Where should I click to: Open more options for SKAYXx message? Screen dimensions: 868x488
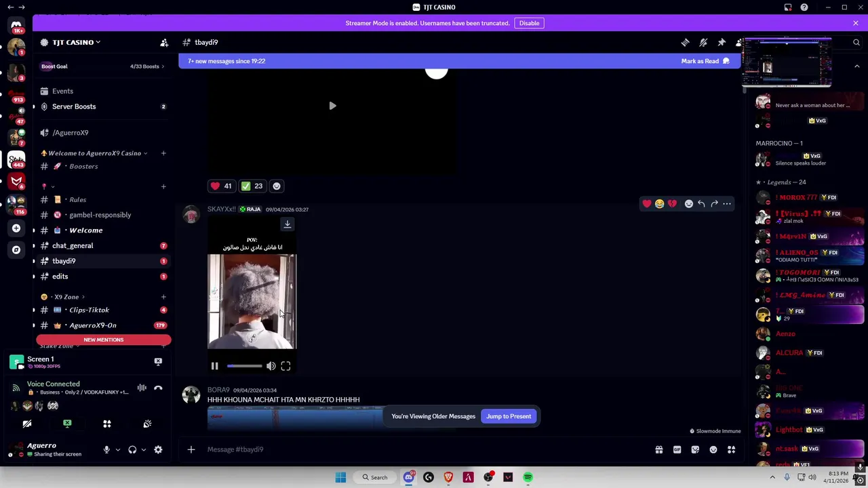coord(727,203)
